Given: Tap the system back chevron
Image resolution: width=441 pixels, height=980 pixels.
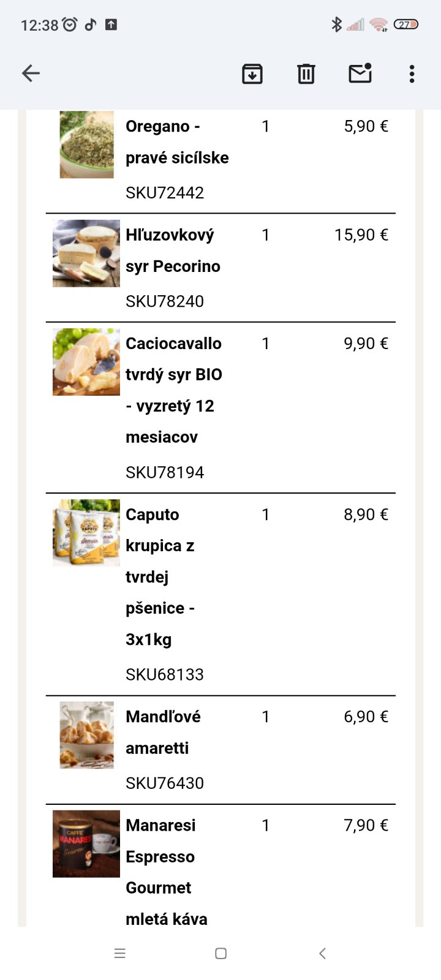Looking at the screenshot, I should pos(322,953).
